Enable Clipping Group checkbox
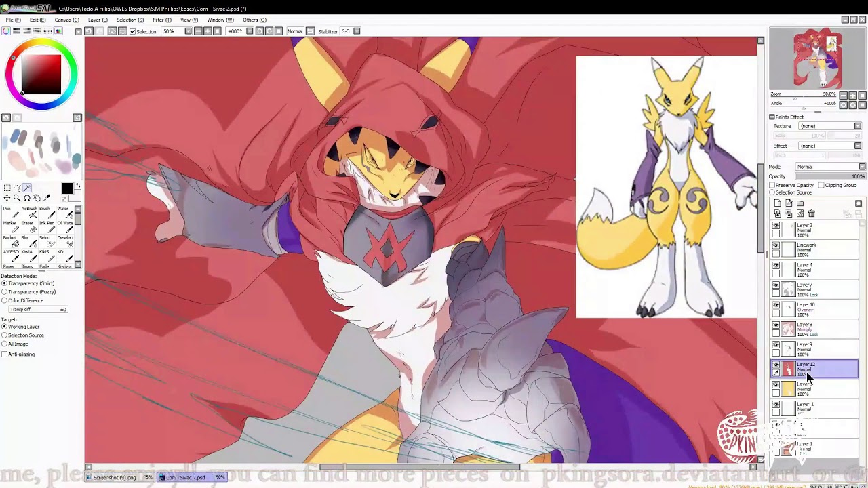 point(821,185)
